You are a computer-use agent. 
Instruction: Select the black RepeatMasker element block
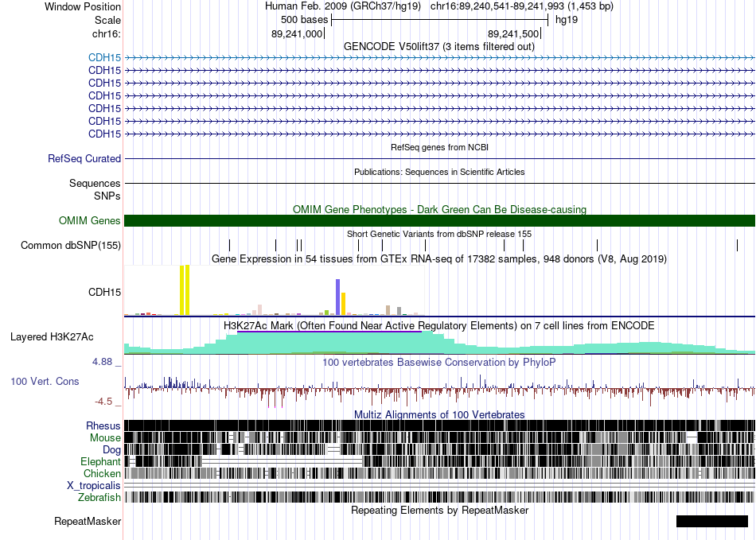(x=712, y=521)
